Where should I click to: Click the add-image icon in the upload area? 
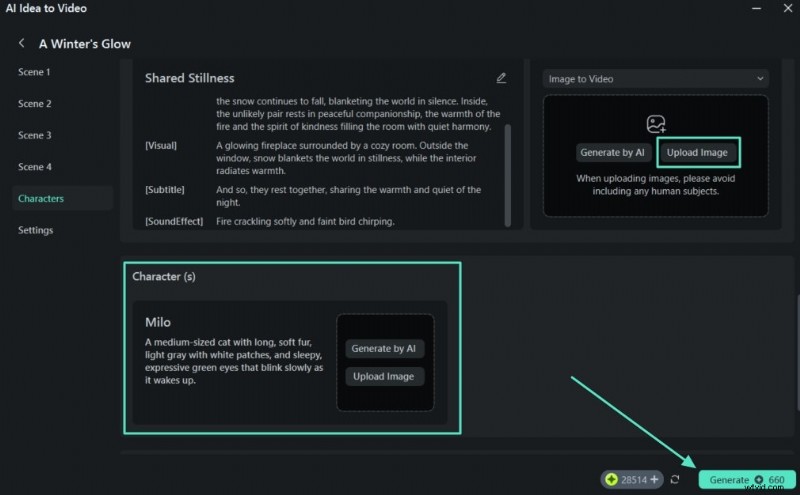656,124
